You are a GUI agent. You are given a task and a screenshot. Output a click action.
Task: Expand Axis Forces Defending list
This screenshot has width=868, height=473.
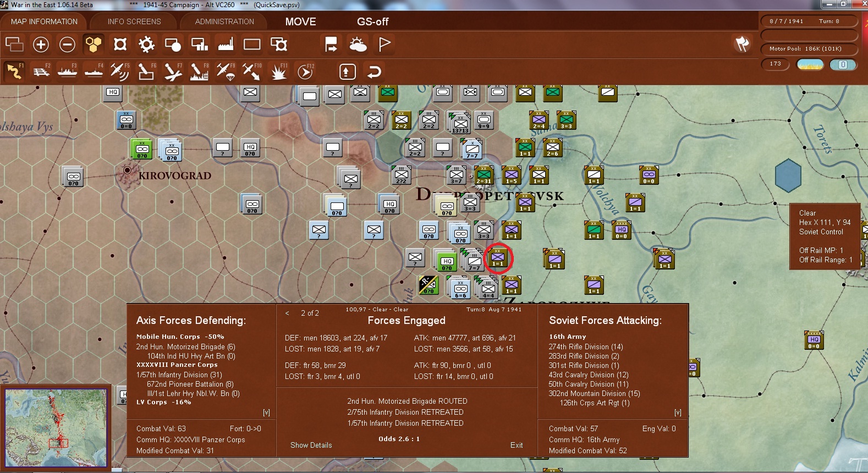pos(266,413)
